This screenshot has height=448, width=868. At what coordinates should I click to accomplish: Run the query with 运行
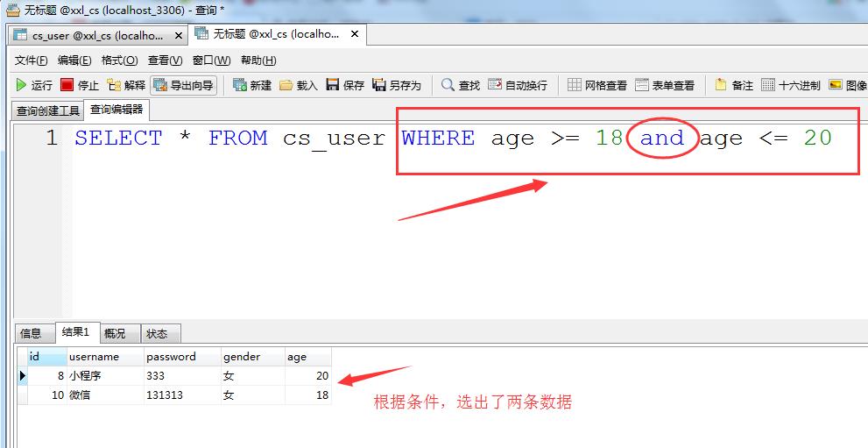(34, 85)
